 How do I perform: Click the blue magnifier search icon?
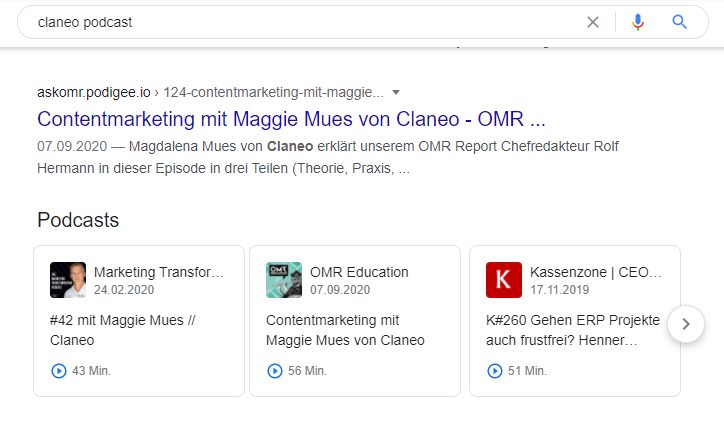click(679, 22)
